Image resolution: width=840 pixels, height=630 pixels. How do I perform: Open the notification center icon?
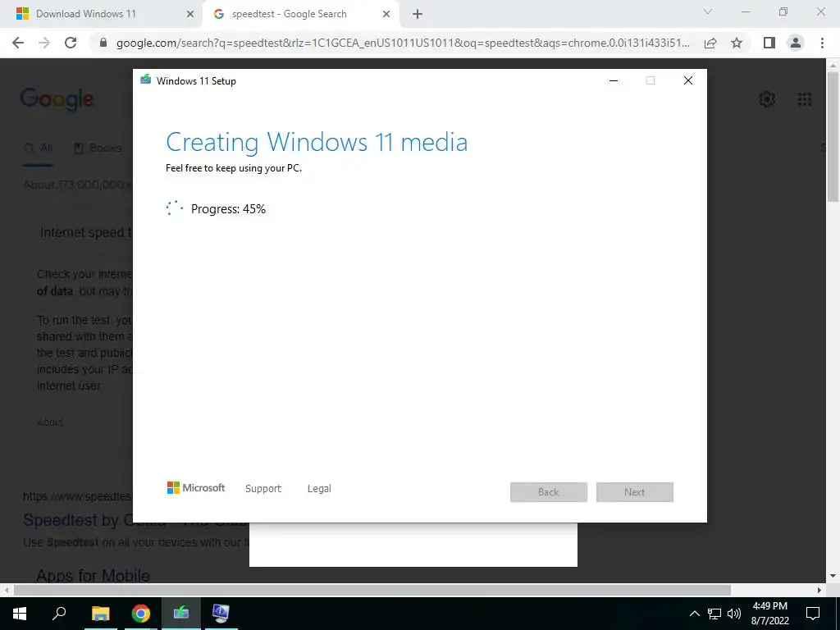(813, 614)
